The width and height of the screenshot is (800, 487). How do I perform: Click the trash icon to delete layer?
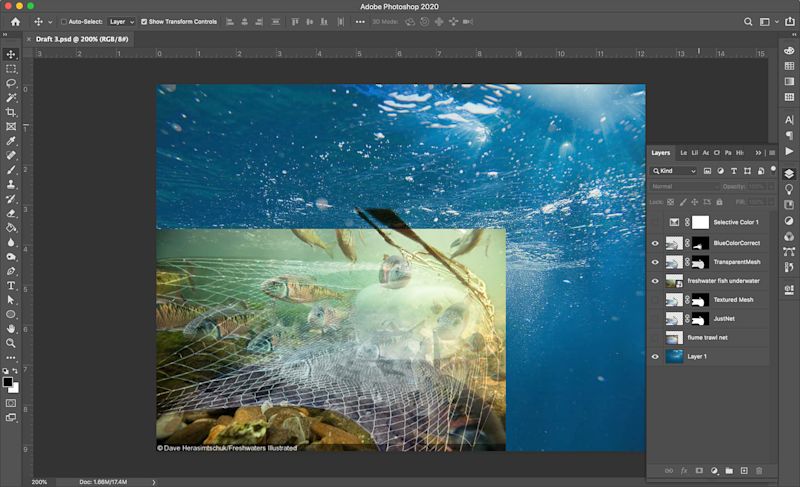click(x=759, y=470)
